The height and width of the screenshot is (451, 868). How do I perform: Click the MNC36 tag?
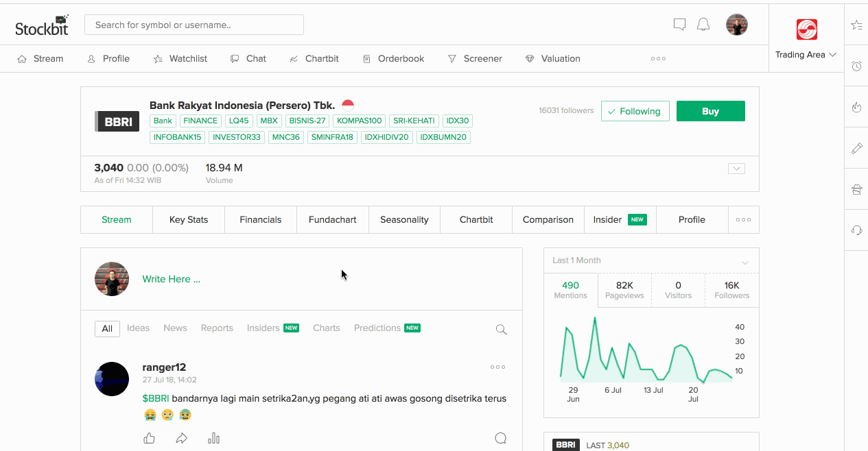286,137
